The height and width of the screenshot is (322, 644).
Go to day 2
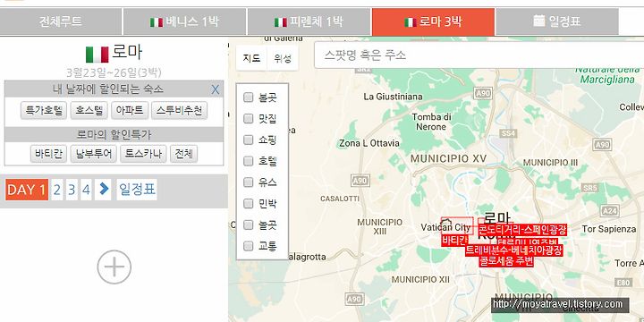[x=57, y=190]
